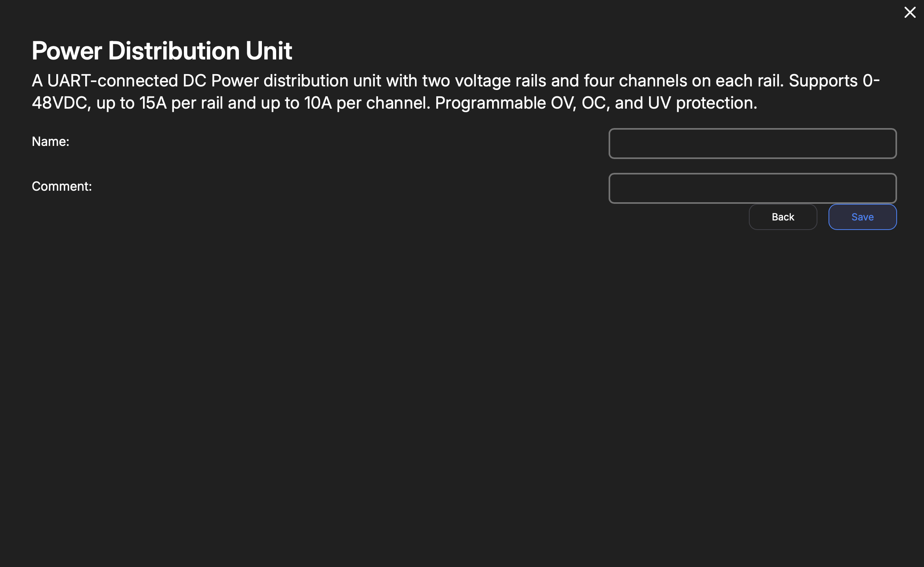Select the Comment entry field
The height and width of the screenshot is (567, 924).
point(752,188)
